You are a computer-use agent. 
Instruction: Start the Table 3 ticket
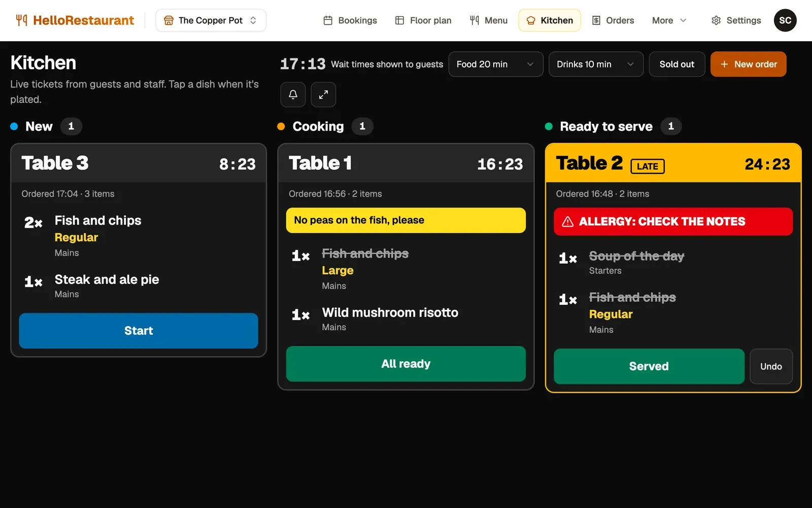coord(139,331)
